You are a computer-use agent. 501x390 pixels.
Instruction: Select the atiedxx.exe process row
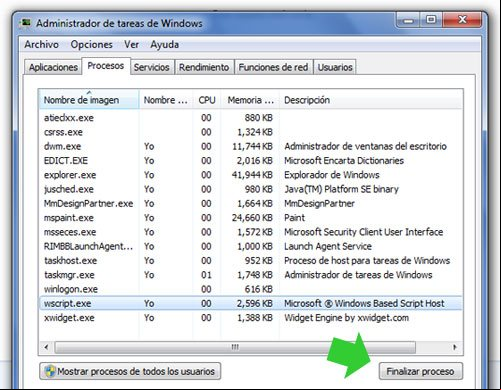pyautogui.click(x=251, y=118)
